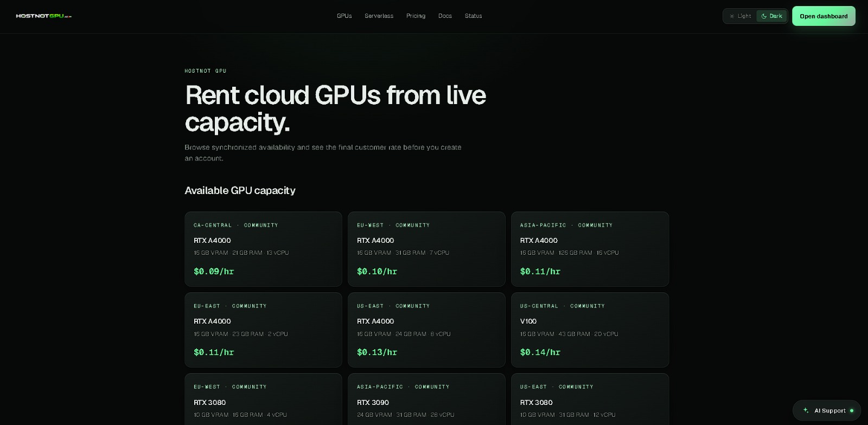
Task: Go to the Pricing page
Action: click(416, 16)
